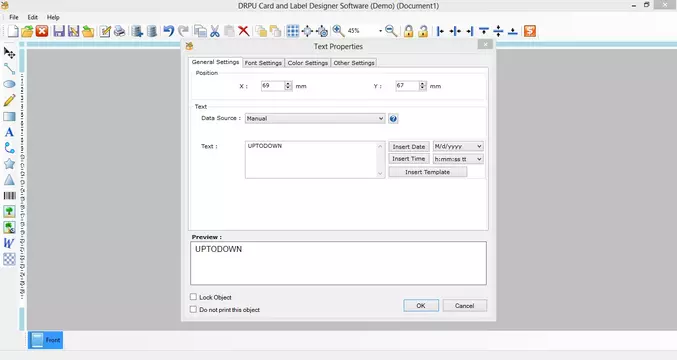Click the Undo arrow in toolbar
The image size is (677, 360).
[x=168, y=31]
